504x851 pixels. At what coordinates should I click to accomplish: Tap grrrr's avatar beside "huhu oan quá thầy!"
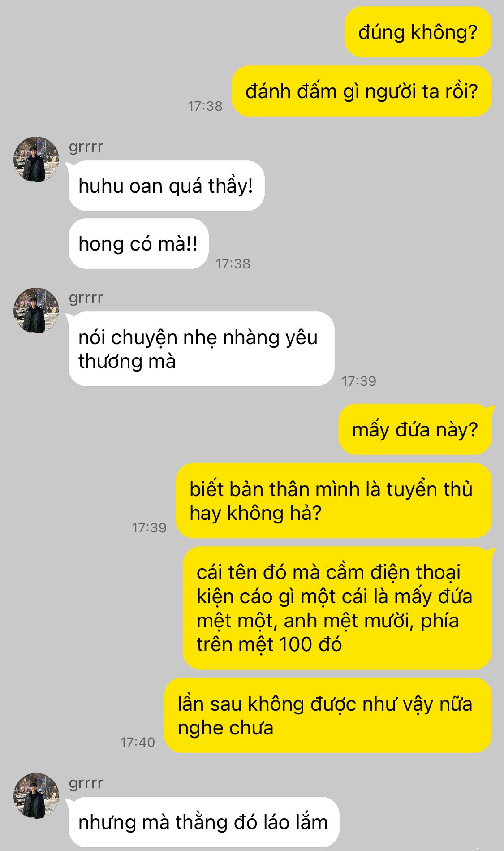(36, 160)
